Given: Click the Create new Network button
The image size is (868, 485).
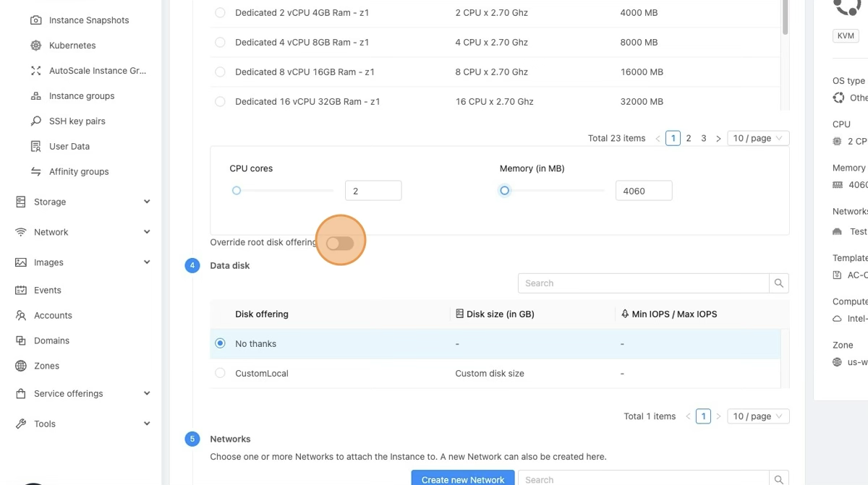Looking at the screenshot, I should point(463,478).
